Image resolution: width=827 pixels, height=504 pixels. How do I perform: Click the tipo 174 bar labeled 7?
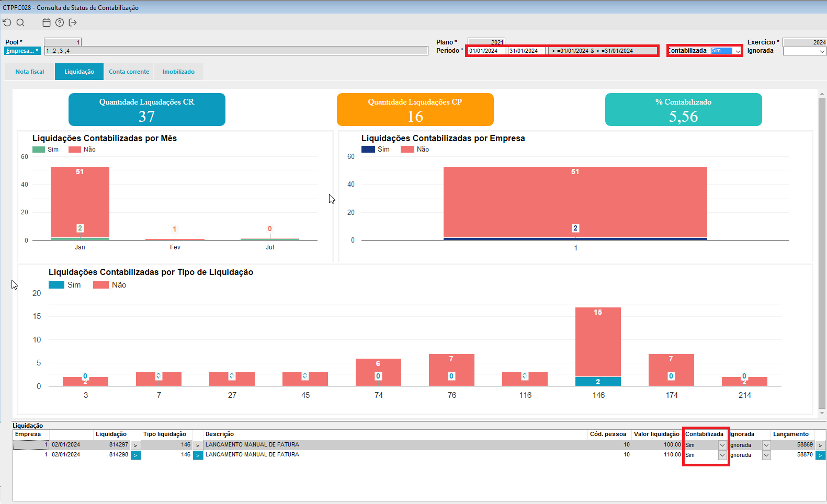[671, 370]
